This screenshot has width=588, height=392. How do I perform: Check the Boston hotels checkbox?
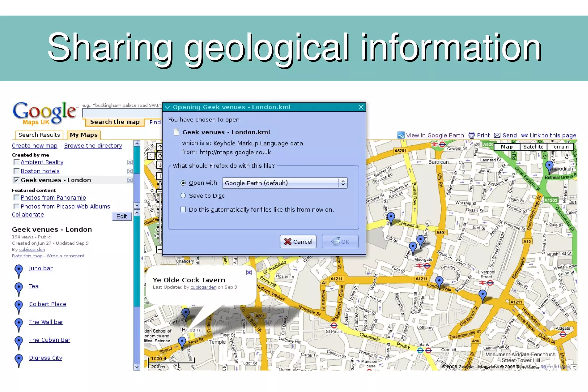(17, 171)
